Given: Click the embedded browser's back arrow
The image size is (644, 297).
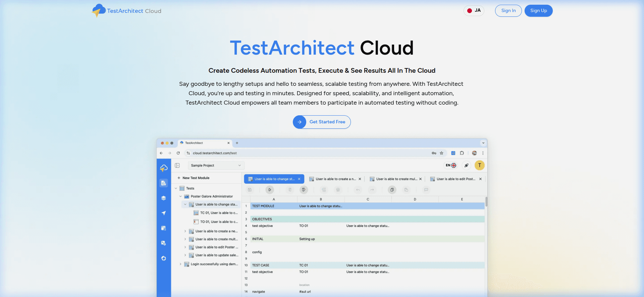Looking at the screenshot, I should 161,153.
